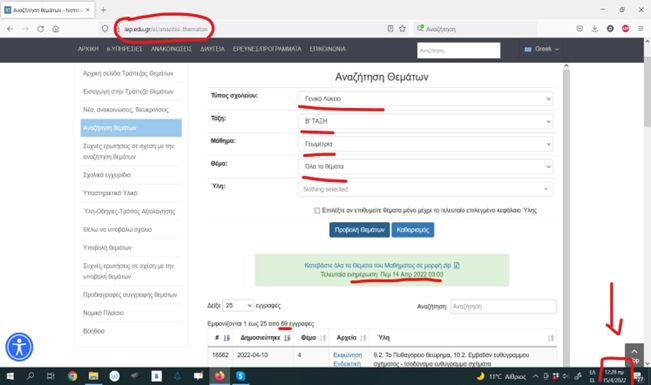
Task: Open the Pocket save icon in toolbar
Action: pyautogui.click(x=580, y=29)
